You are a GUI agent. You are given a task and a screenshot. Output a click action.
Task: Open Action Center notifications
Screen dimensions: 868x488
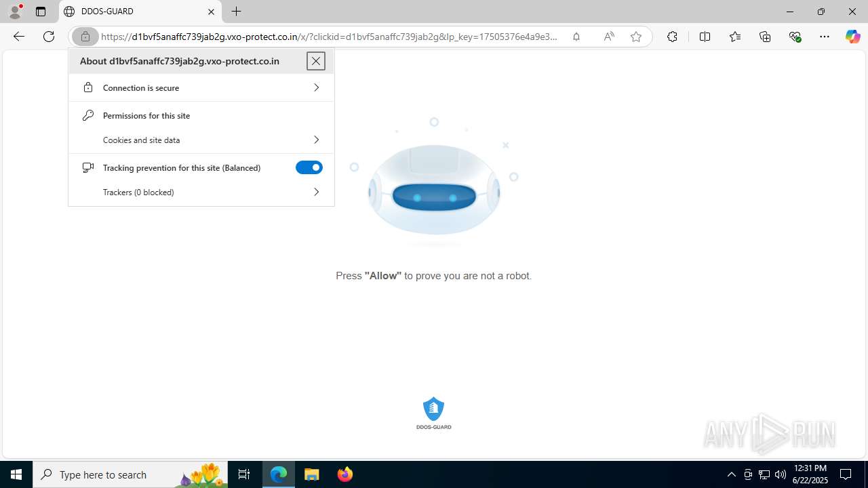pyautogui.click(x=846, y=474)
